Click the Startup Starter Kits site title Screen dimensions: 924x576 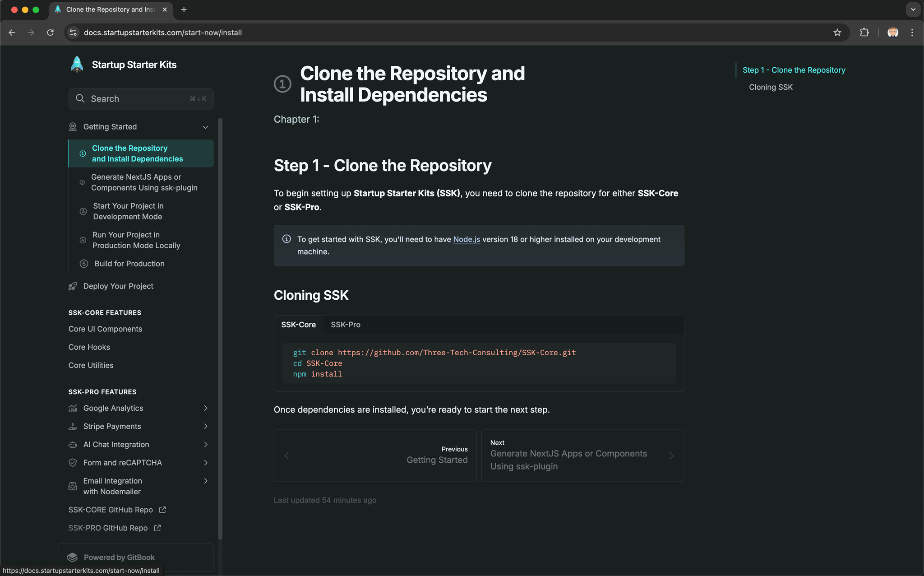134,65
